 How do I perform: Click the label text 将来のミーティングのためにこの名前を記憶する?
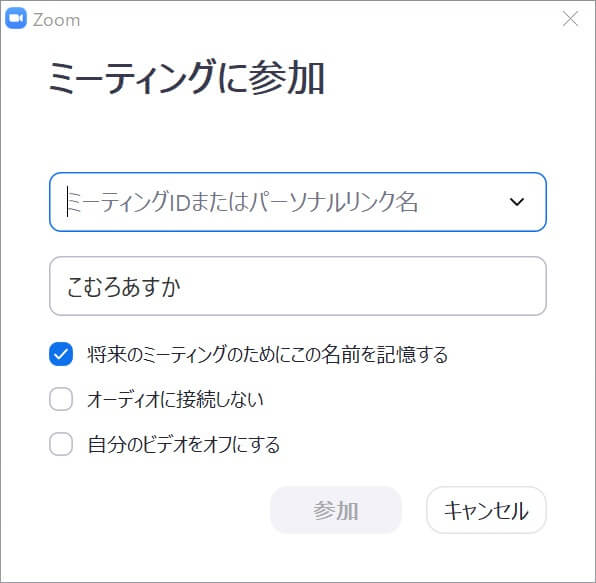(x=268, y=355)
